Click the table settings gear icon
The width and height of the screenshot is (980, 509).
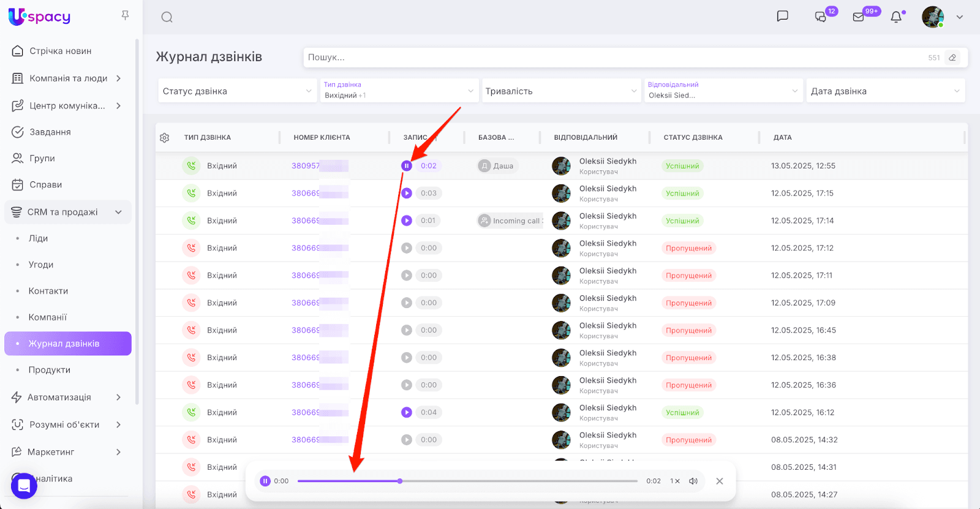tap(164, 138)
